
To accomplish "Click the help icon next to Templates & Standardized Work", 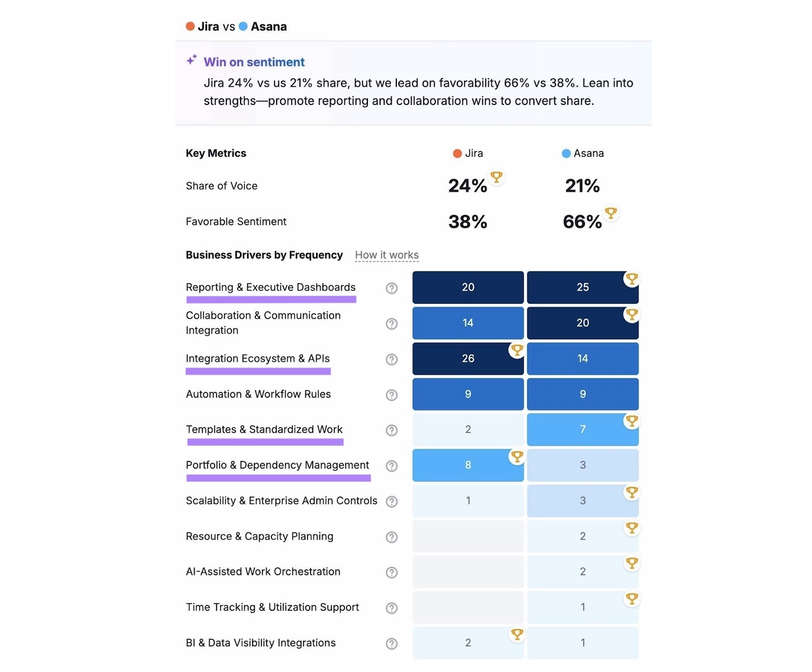I will 391,430.
